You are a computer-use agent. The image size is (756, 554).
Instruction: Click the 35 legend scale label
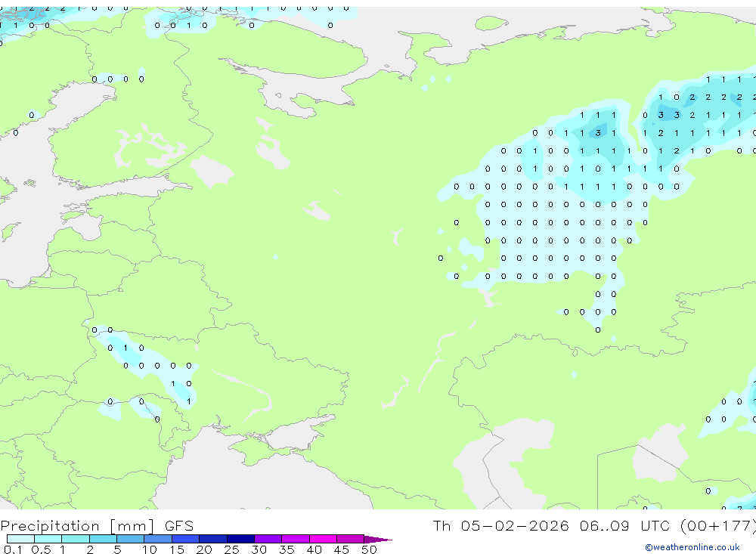pos(287,549)
